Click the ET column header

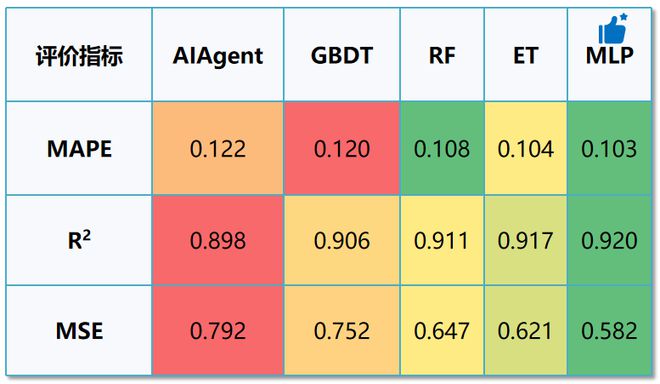click(x=526, y=55)
